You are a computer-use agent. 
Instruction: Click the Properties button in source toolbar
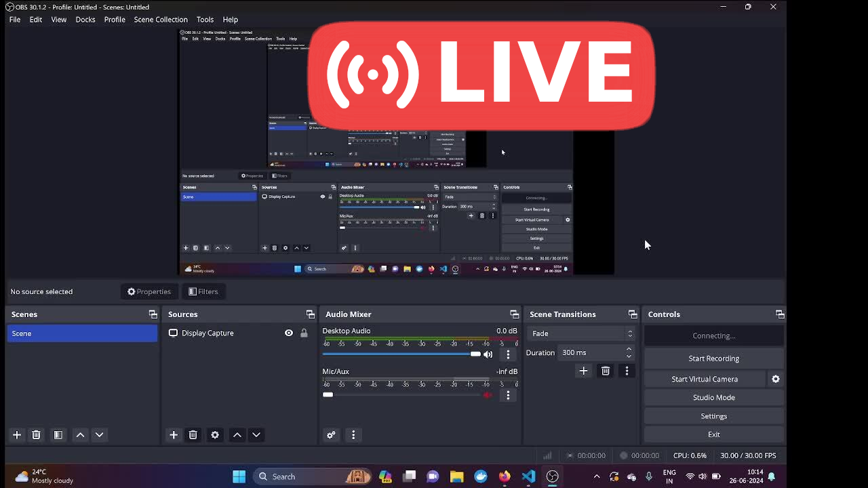pyautogui.click(x=149, y=291)
